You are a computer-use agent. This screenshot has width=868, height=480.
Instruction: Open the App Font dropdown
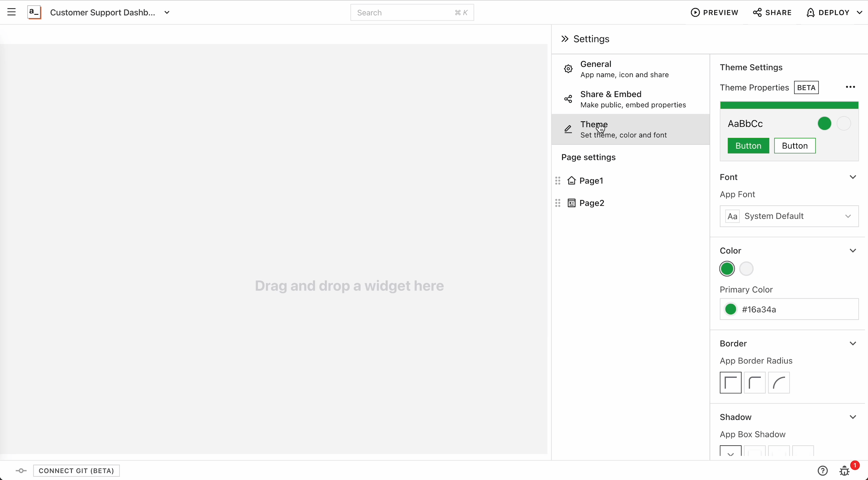coord(789,216)
